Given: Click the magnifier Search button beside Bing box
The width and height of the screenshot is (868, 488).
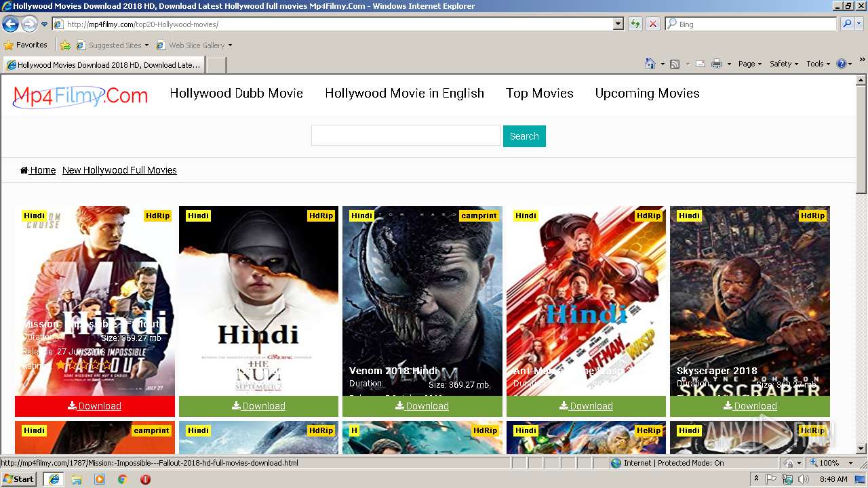Looking at the screenshot, I should point(846,24).
